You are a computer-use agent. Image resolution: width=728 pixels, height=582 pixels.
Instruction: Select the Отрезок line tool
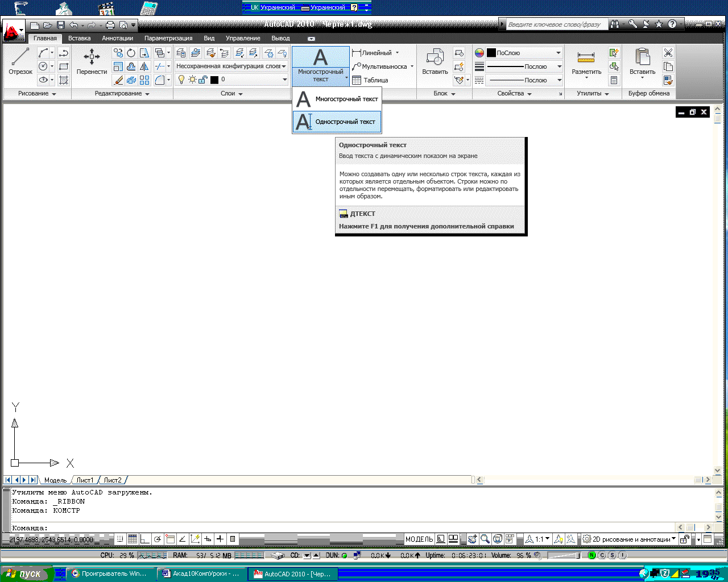[x=20, y=61]
